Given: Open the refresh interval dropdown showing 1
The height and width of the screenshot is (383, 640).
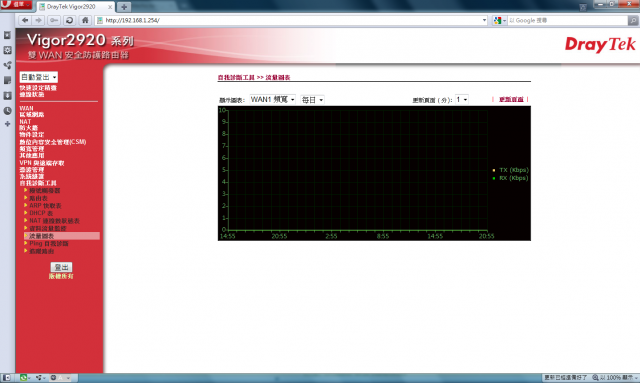Looking at the screenshot, I should [462, 100].
